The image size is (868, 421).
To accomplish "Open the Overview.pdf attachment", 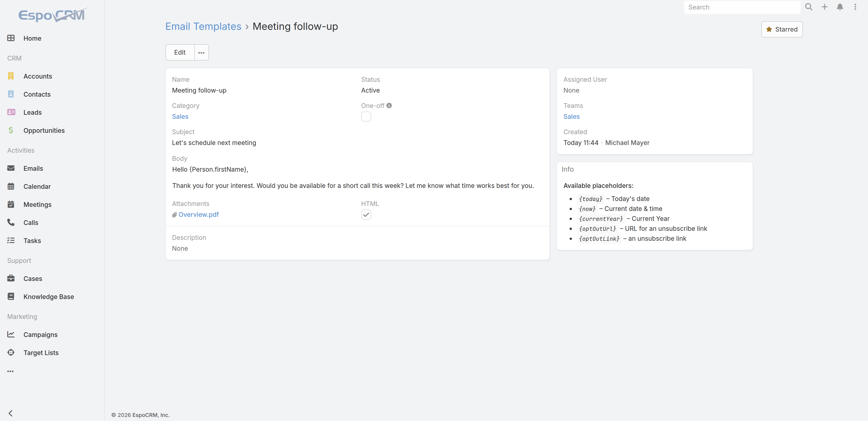I will point(198,215).
